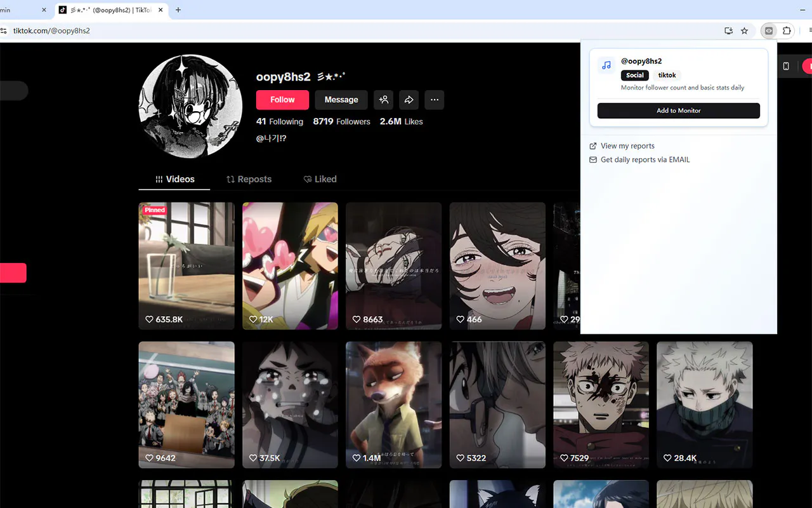This screenshot has height=508, width=812.
Task: Click the Social tag in popup
Action: tap(635, 75)
